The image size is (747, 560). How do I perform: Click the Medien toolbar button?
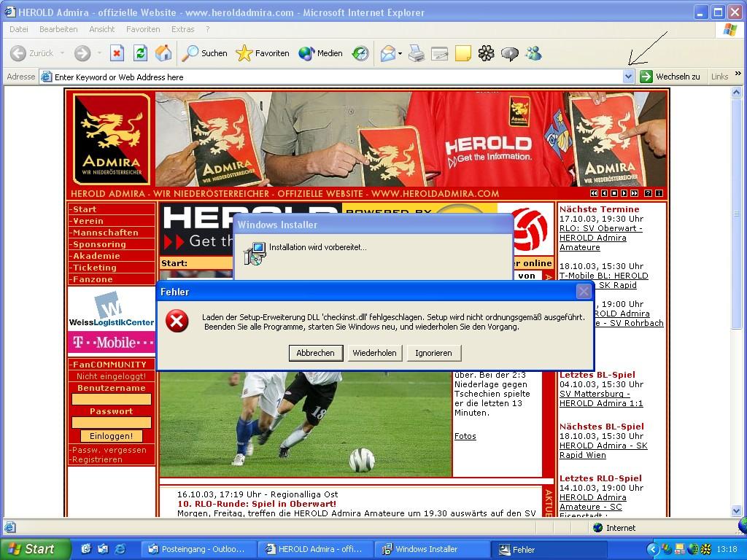click(320, 53)
